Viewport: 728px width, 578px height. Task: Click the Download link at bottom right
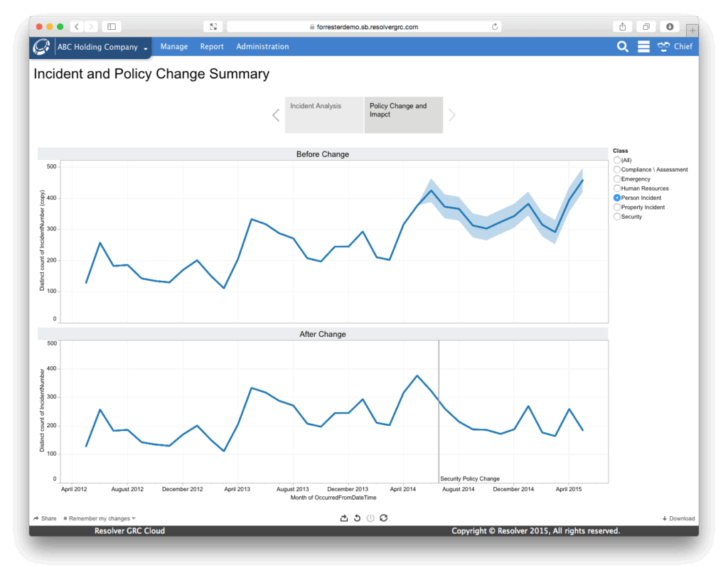(678, 518)
